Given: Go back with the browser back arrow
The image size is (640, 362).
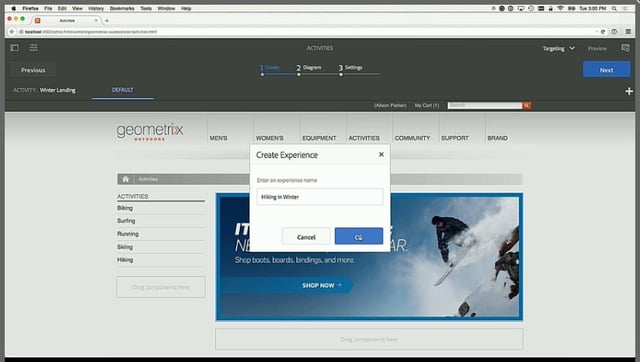Looking at the screenshot, I should click(x=12, y=31).
